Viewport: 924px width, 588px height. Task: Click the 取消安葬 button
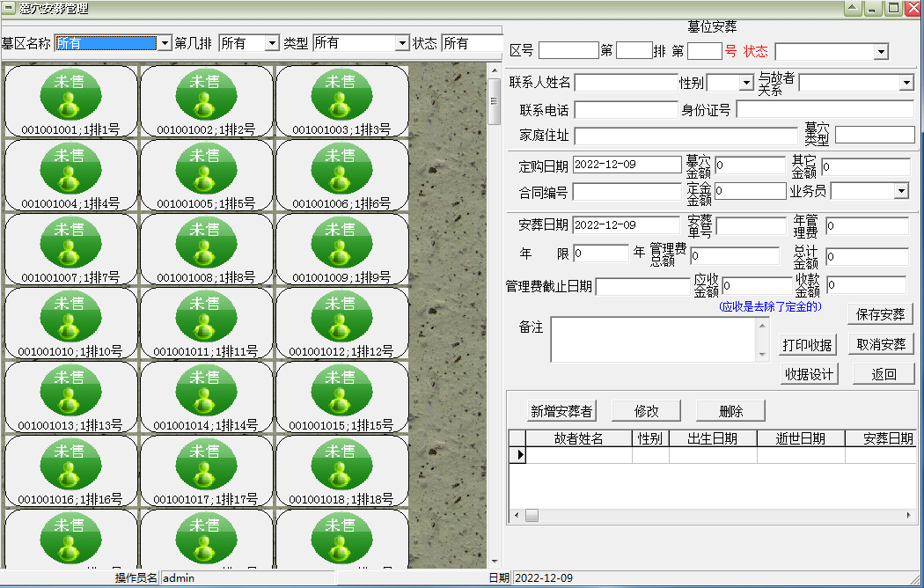click(x=881, y=345)
